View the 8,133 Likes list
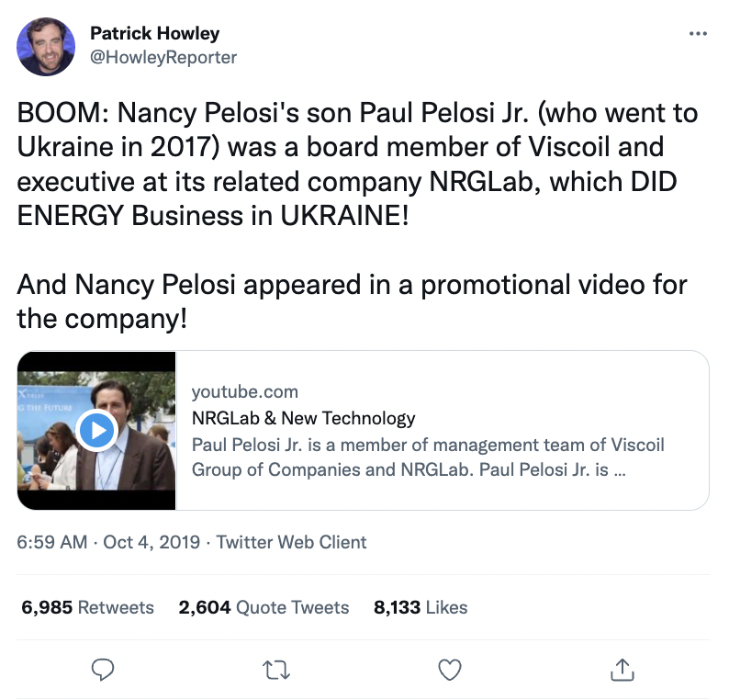Viewport: 729px width, 700px height. (421, 607)
